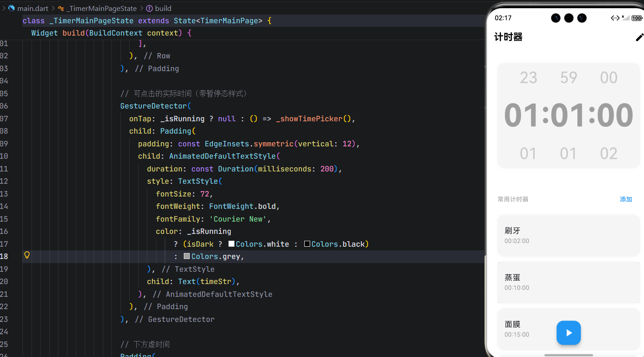Start timer with blue play button
The image size is (644, 357).
568,333
